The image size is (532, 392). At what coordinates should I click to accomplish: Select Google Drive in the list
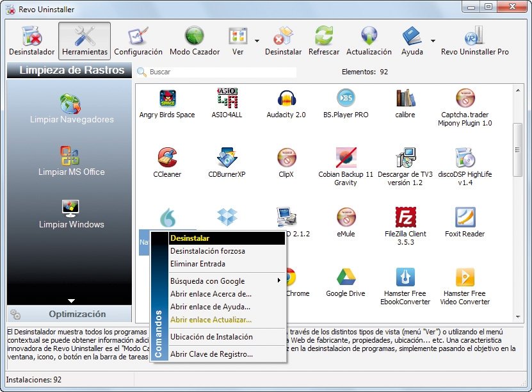tap(346, 282)
